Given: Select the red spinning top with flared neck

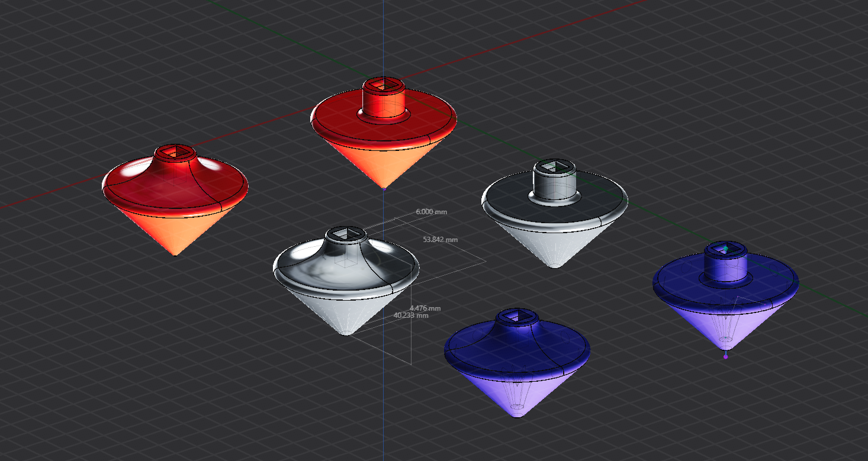Looking at the screenshot, I should 175,201.
